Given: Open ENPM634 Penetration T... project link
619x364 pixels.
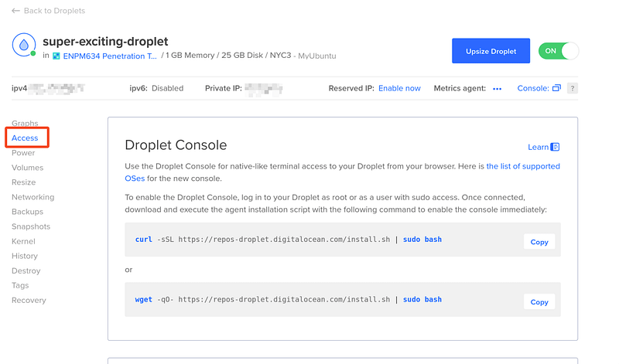Looking at the screenshot, I should (x=110, y=56).
